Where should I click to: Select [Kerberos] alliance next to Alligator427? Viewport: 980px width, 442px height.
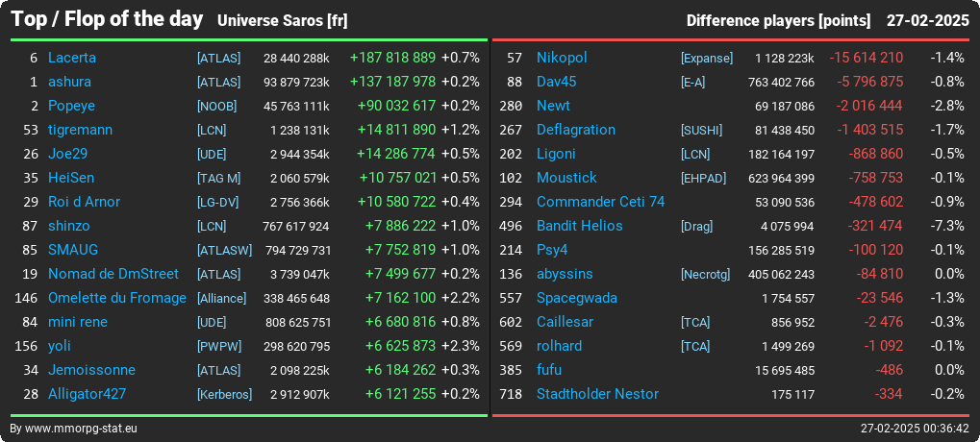pos(224,395)
